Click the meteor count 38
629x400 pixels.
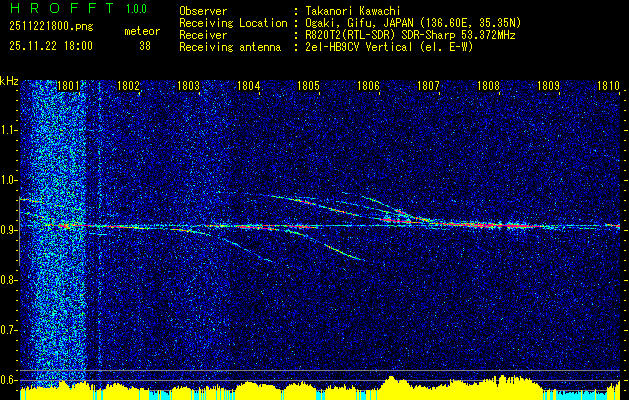coord(145,46)
